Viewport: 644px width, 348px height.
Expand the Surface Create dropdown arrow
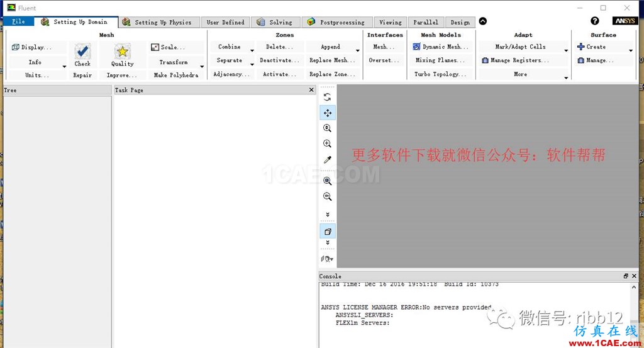pos(631,51)
